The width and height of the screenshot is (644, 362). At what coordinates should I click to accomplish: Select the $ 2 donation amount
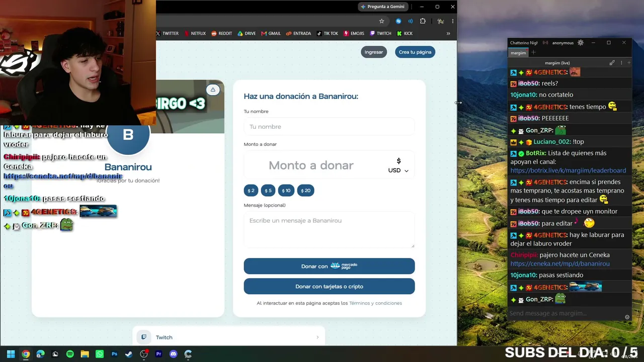[251, 191]
